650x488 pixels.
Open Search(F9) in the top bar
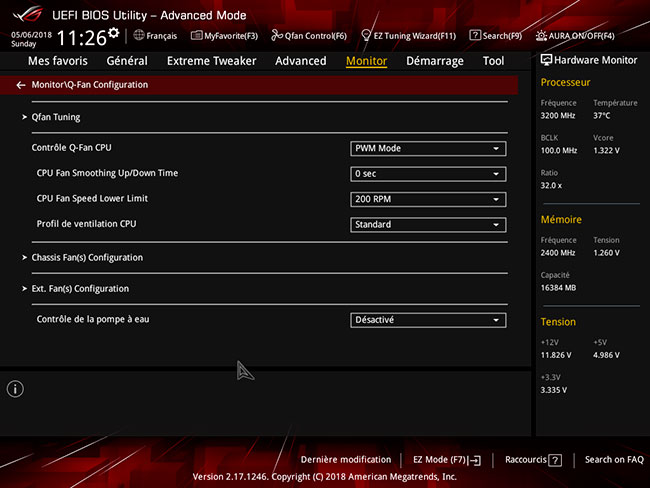(475, 35)
